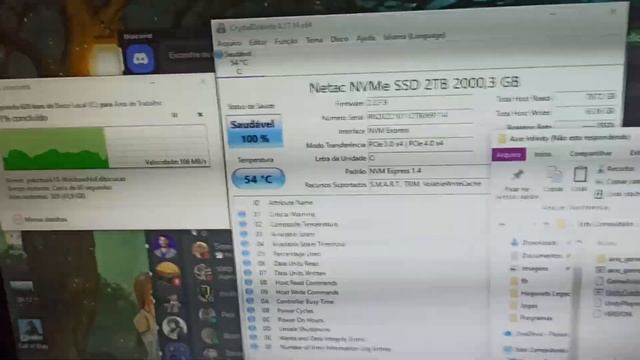
Task: Open the Função menu in CrystalDiskInfo
Action: [286, 41]
